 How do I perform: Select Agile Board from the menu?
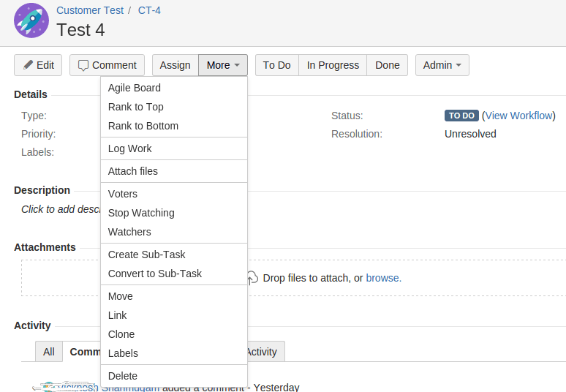click(135, 88)
